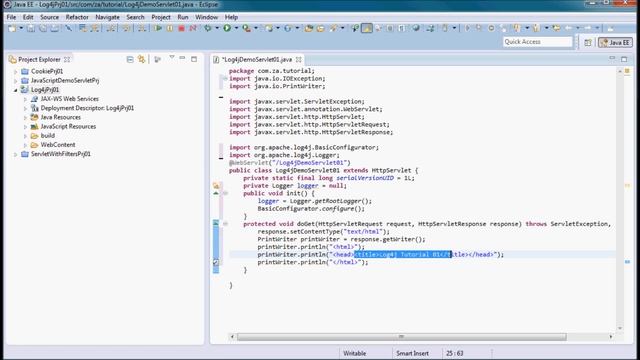Expand the JavaScriptDemoServletPrj project
This screenshot has width=640, height=360.
coord(16,81)
